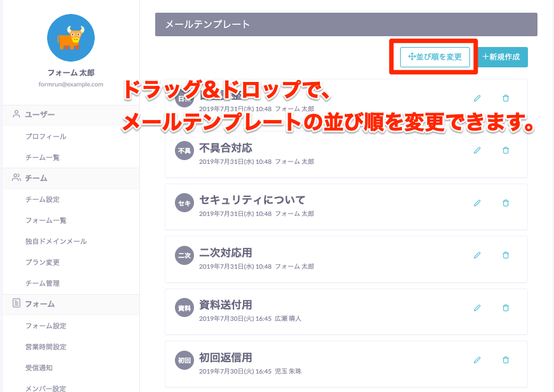Go to チーム設定 page
Viewport: 554px width, 392px height.
coord(43,199)
